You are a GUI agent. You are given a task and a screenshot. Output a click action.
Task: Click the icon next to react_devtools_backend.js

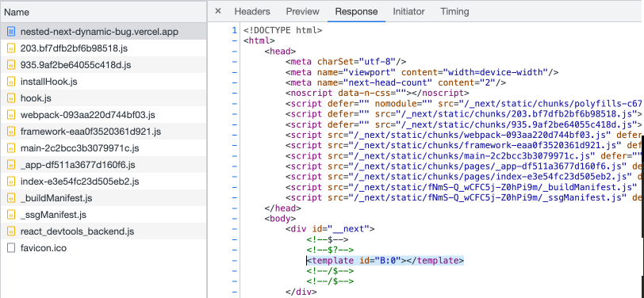(11, 231)
